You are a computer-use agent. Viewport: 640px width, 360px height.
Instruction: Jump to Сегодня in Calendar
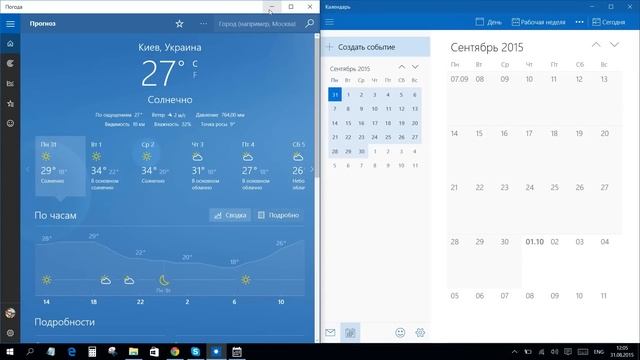tap(609, 22)
